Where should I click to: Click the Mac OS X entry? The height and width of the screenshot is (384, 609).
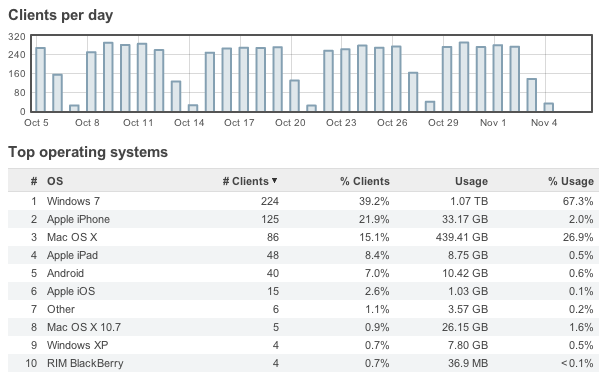point(72,237)
